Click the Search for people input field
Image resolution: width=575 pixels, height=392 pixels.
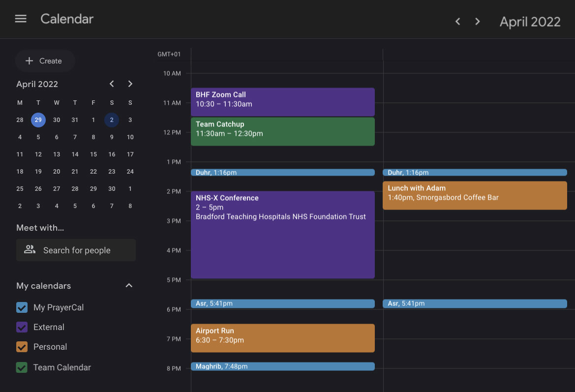pos(79,250)
